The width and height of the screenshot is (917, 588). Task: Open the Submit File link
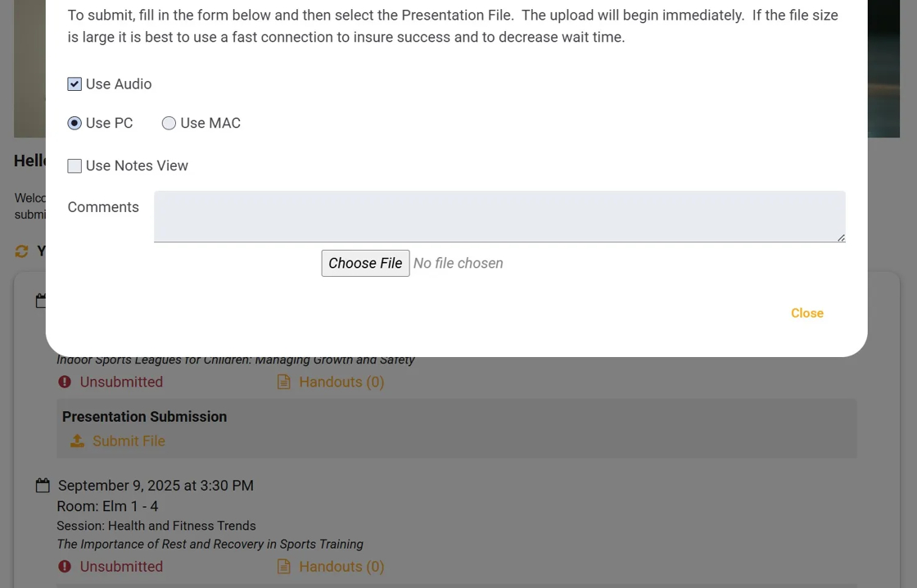pyautogui.click(x=129, y=441)
